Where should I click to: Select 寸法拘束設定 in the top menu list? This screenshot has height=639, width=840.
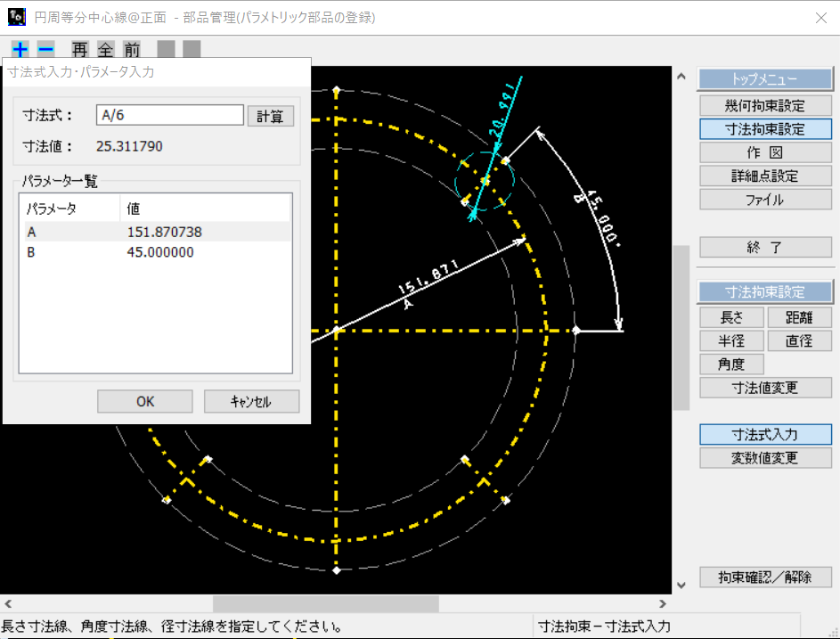pos(765,129)
